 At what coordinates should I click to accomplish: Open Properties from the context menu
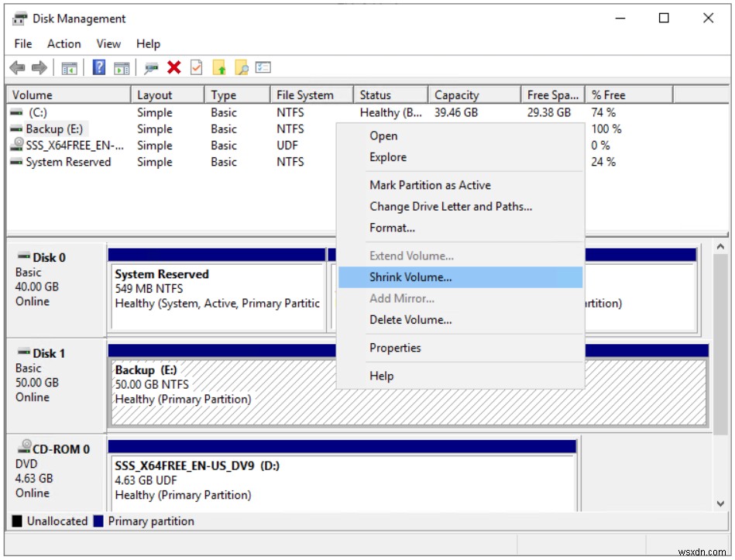click(x=395, y=348)
